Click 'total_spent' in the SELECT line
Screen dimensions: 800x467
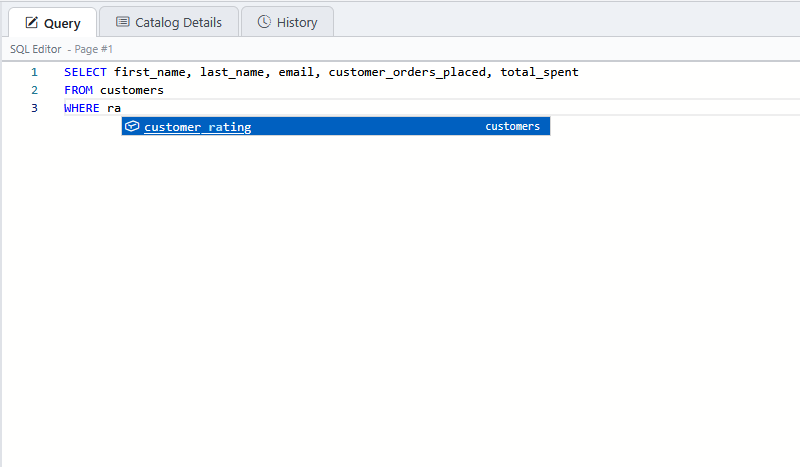[539, 72]
